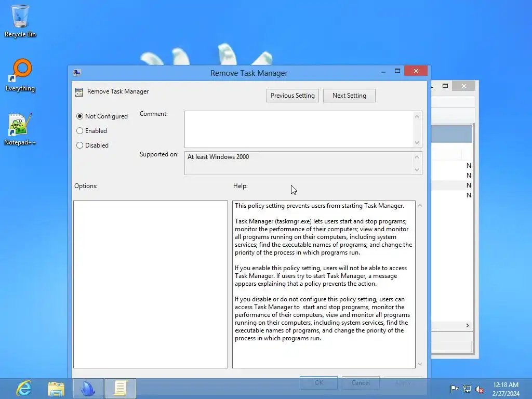Select the Not Configured radio button
This screenshot has width=532, height=399.
pyautogui.click(x=79, y=116)
